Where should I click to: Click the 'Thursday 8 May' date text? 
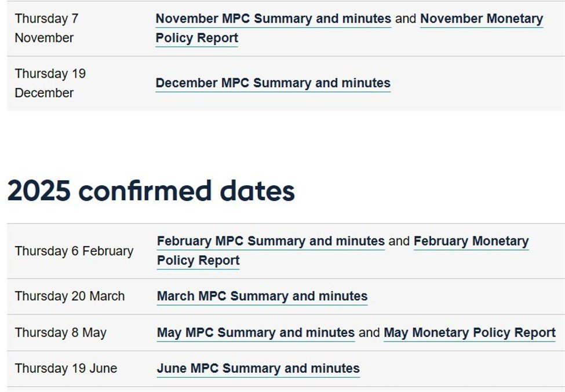pos(61,333)
